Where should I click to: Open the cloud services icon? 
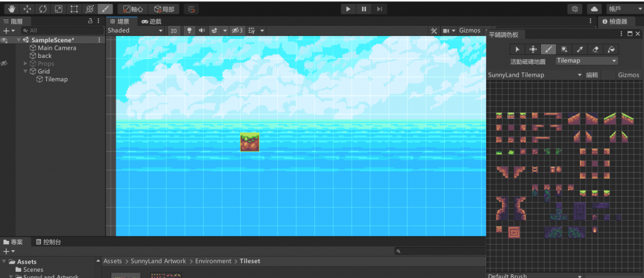click(x=594, y=9)
